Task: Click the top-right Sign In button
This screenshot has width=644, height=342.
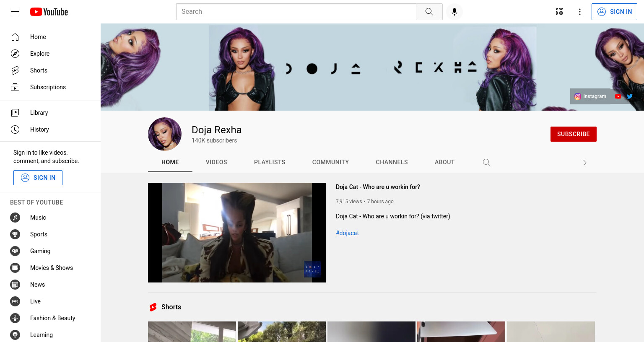Action: [x=614, y=12]
